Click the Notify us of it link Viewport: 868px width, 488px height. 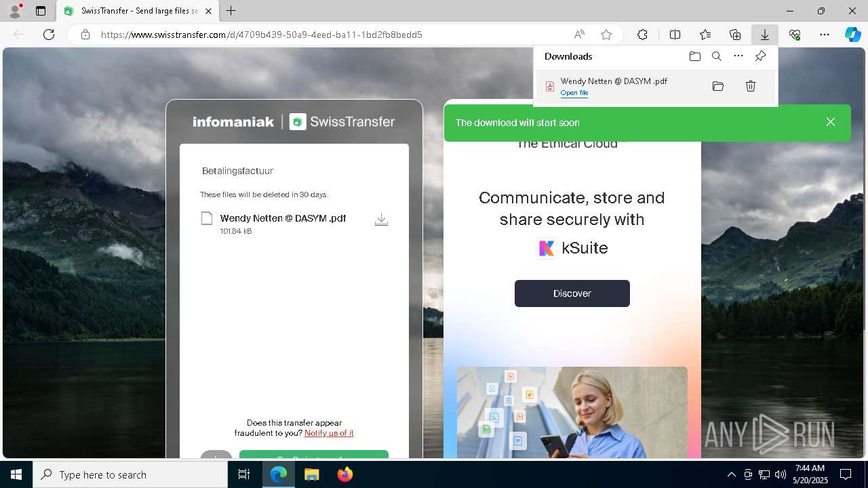click(x=329, y=433)
